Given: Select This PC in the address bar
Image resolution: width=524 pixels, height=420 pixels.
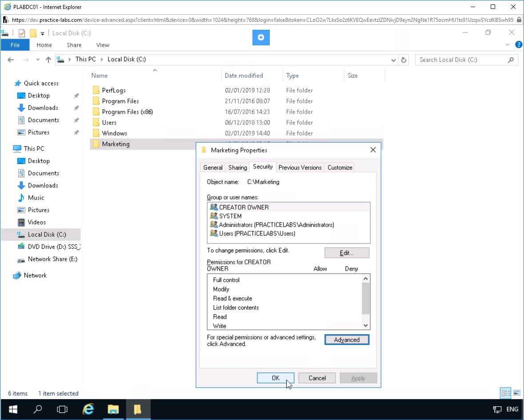Looking at the screenshot, I should tap(85, 59).
